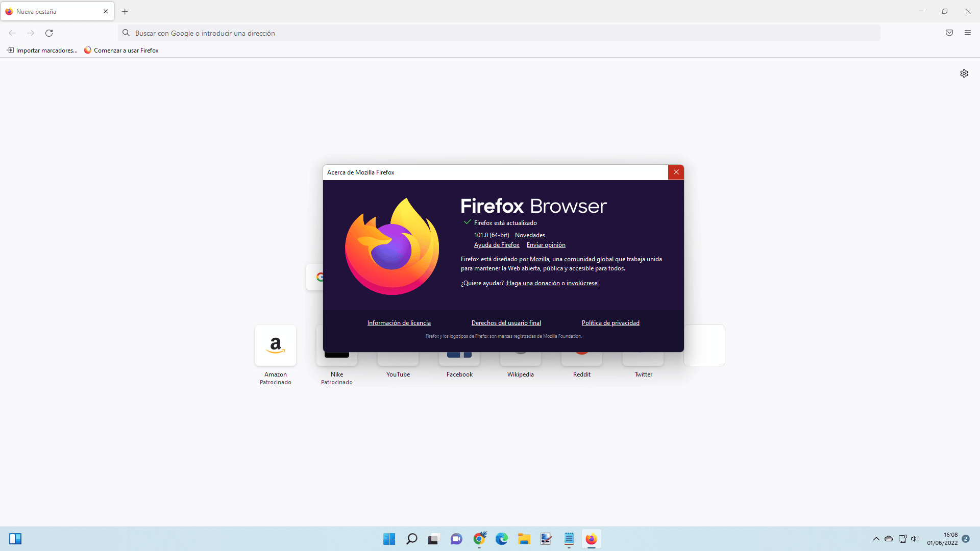Open Política de privacidad link
This screenshot has height=551, width=980.
pyautogui.click(x=610, y=323)
